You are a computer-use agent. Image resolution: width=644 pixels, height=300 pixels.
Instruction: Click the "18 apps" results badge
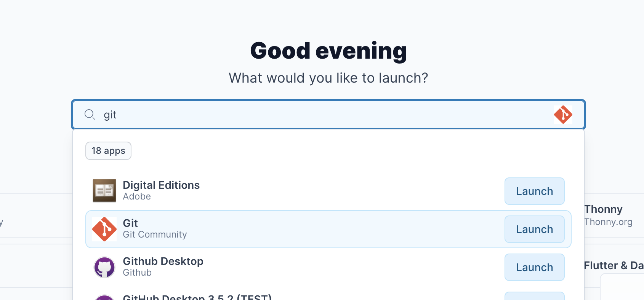pyautogui.click(x=108, y=151)
